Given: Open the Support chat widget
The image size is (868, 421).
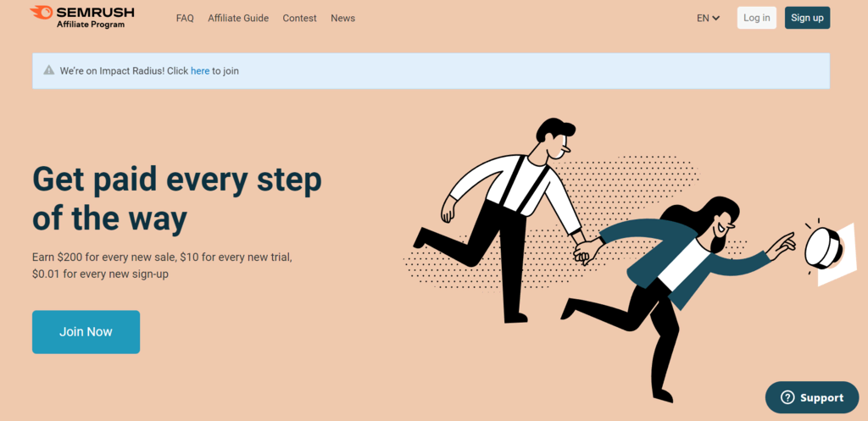Looking at the screenshot, I should coord(812,397).
